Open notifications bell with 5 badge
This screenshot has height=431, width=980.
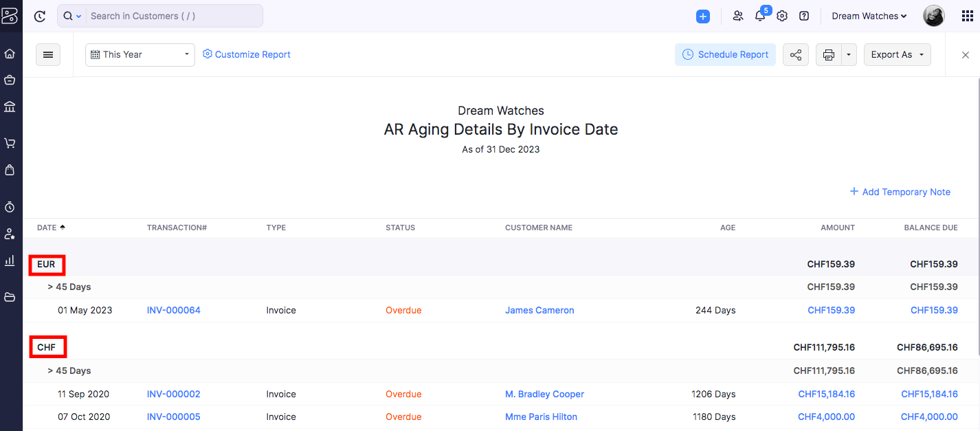761,15
